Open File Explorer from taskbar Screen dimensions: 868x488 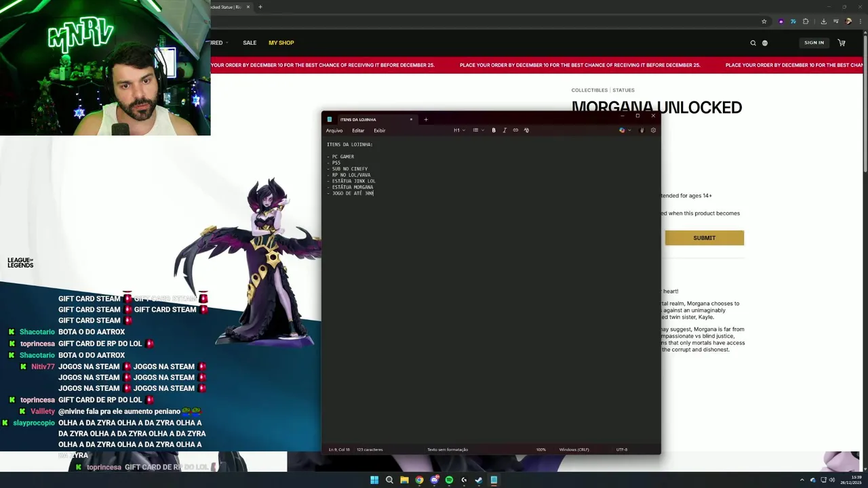(404, 480)
